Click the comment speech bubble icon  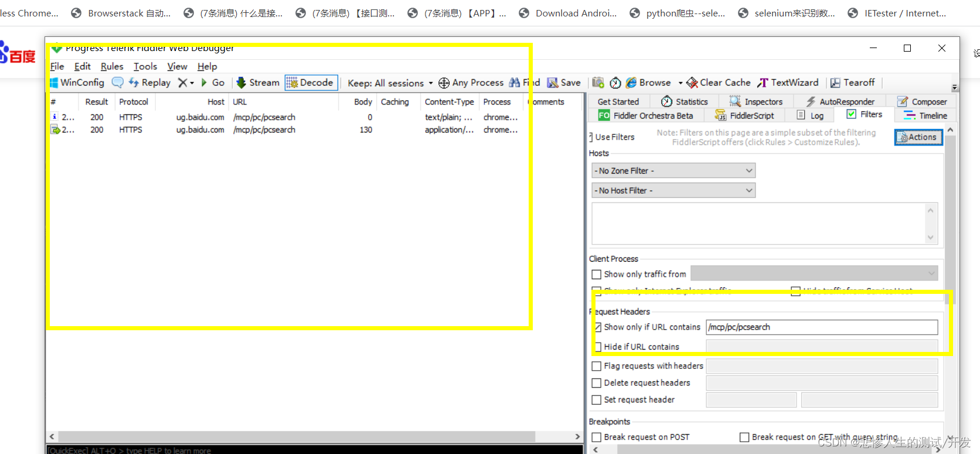118,83
